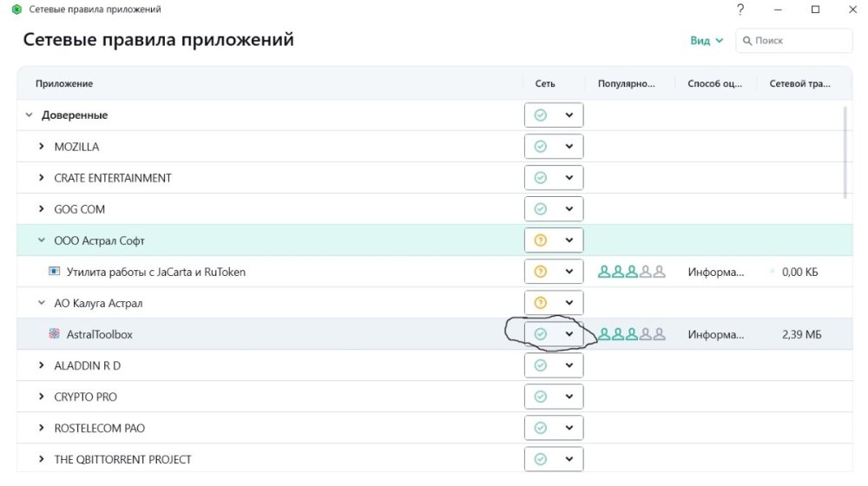This screenshot has width=868, height=486.
Task: Click the 2,39 МБ traffic value
Action: [x=801, y=334]
